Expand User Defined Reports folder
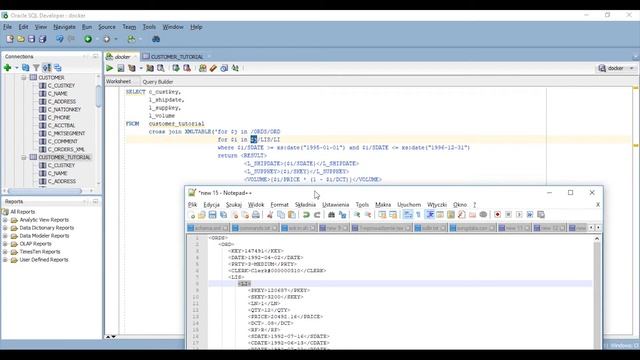 (x=5, y=260)
